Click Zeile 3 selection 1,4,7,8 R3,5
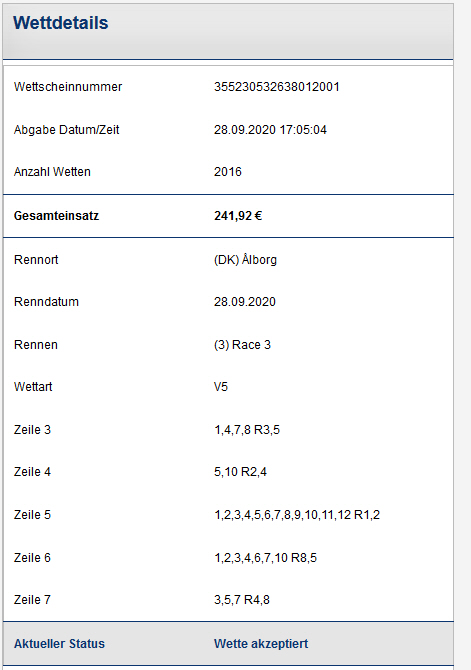471x670 pixels. pos(247,430)
